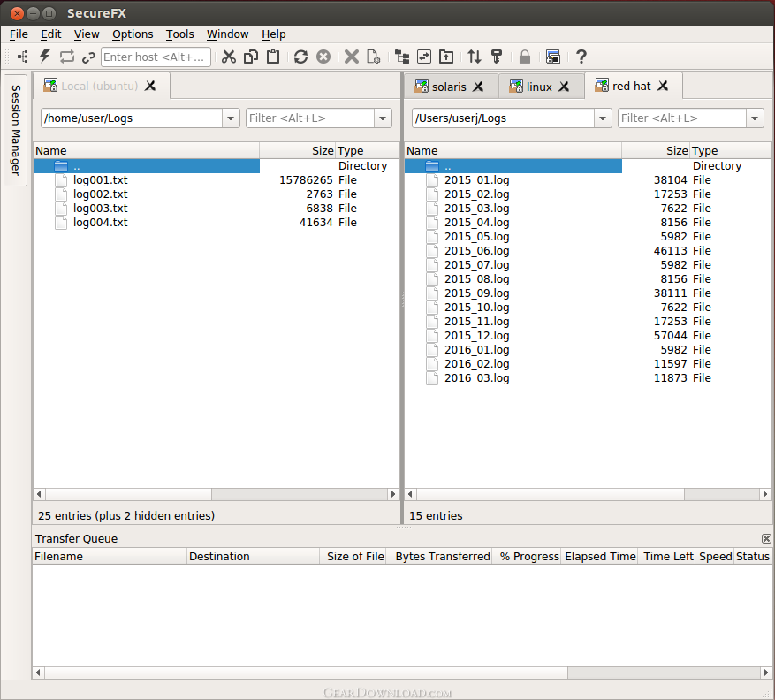Click the Cut scissors icon in toolbar
Image resolution: width=775 pixels, height=700 pixels.
point(229,57)
